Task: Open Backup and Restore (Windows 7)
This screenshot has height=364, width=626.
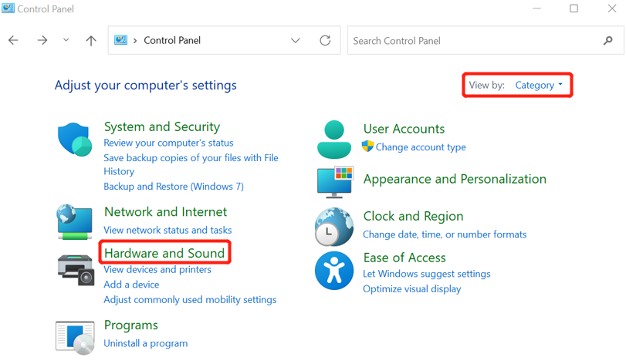Action: pyautogui.click(x=173, y=187)
